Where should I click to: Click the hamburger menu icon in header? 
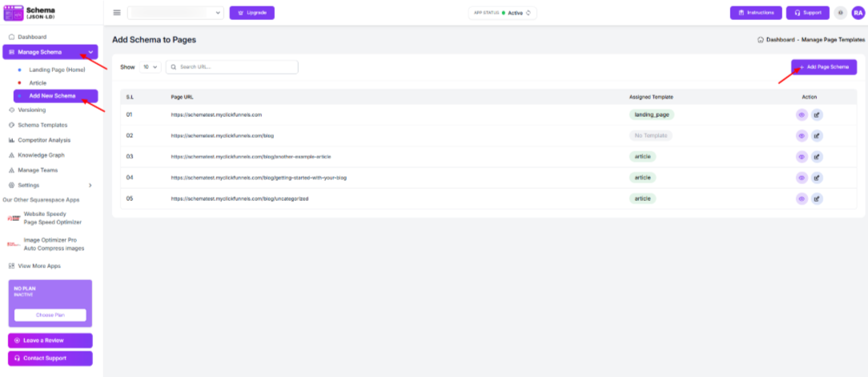pos(117,13)
